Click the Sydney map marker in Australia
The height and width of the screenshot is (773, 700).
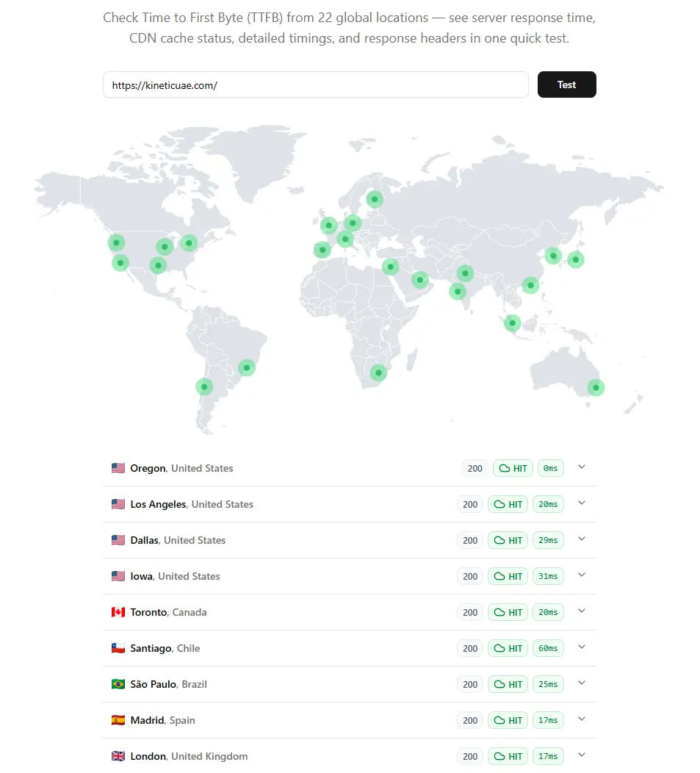coord(596,387)
